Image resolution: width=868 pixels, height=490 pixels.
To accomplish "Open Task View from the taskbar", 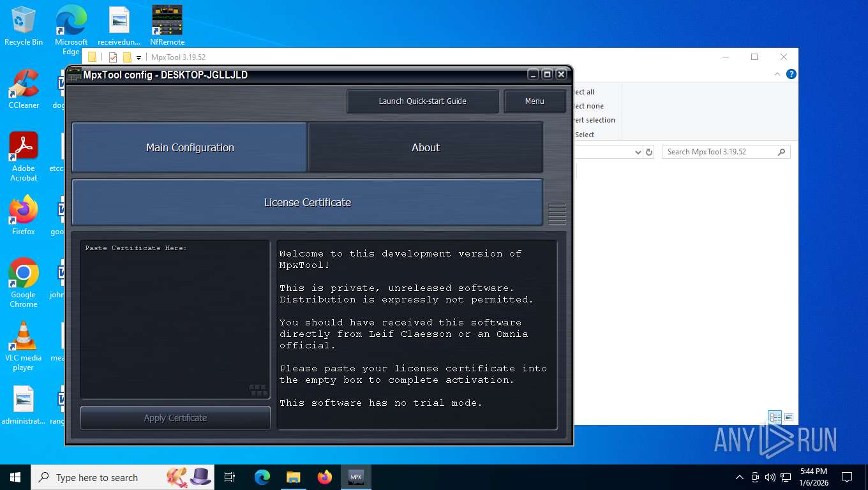I will pyautogui.click(x=230, y=477).
